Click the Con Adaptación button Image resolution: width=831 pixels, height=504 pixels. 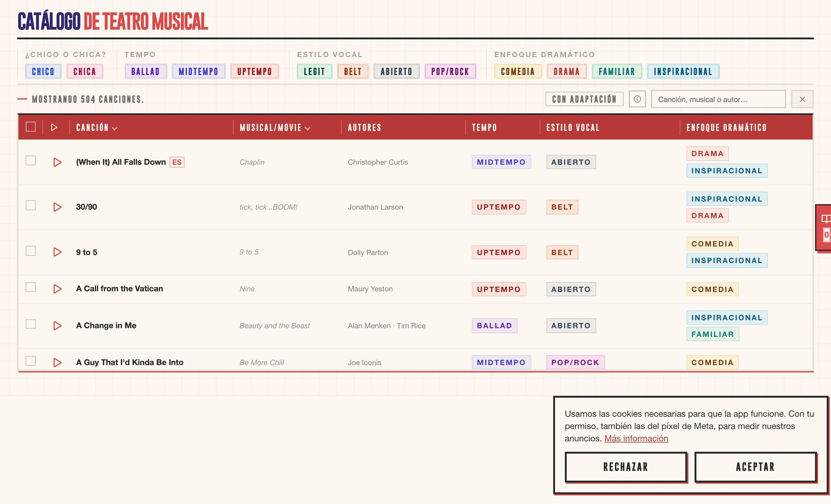tap(584, 99)
